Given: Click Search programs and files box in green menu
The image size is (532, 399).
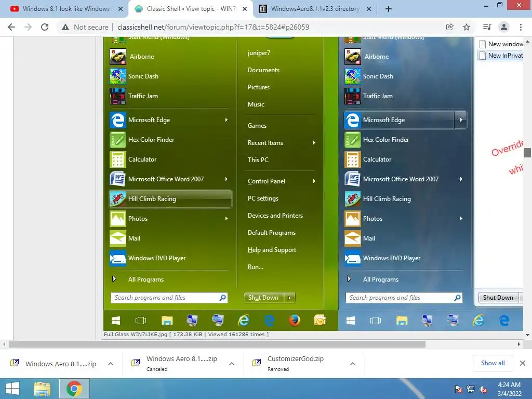Looking at the screenshot, I should pos(169,298).
